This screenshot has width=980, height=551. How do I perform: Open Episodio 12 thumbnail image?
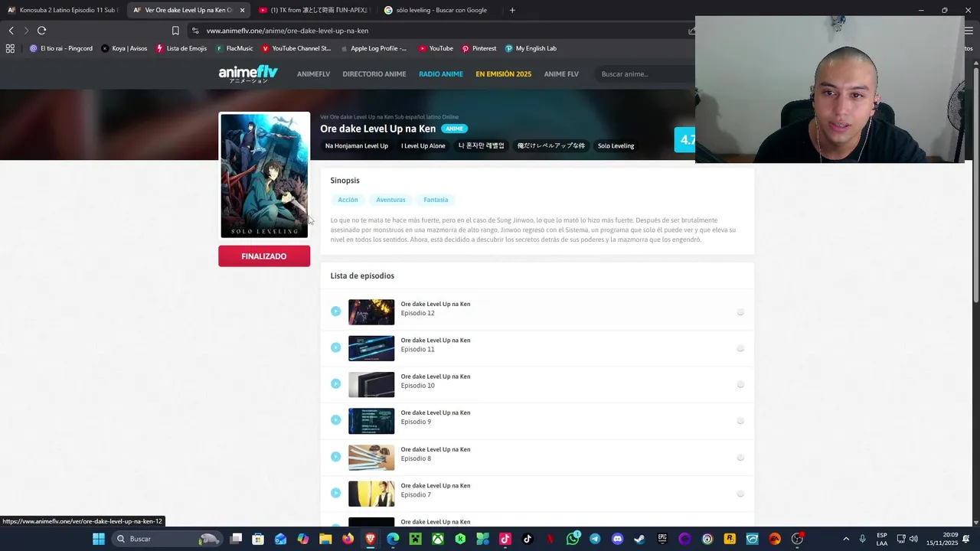point(371,312)
